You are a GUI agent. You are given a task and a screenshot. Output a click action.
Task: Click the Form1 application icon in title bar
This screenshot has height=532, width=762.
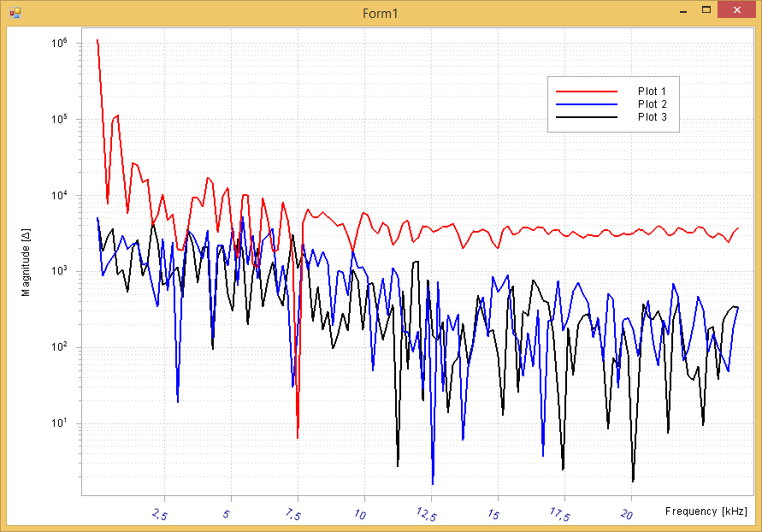15,12
